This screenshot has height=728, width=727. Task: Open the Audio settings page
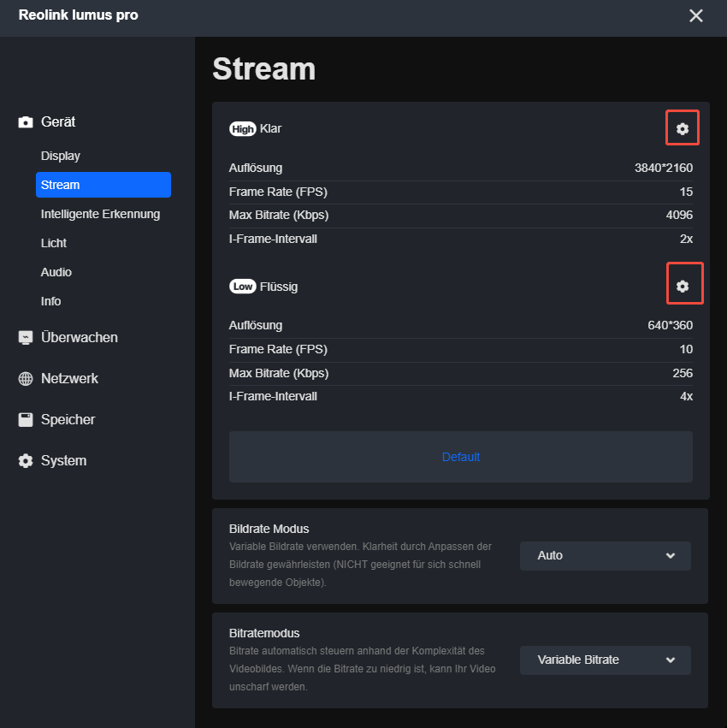point(56,272)
